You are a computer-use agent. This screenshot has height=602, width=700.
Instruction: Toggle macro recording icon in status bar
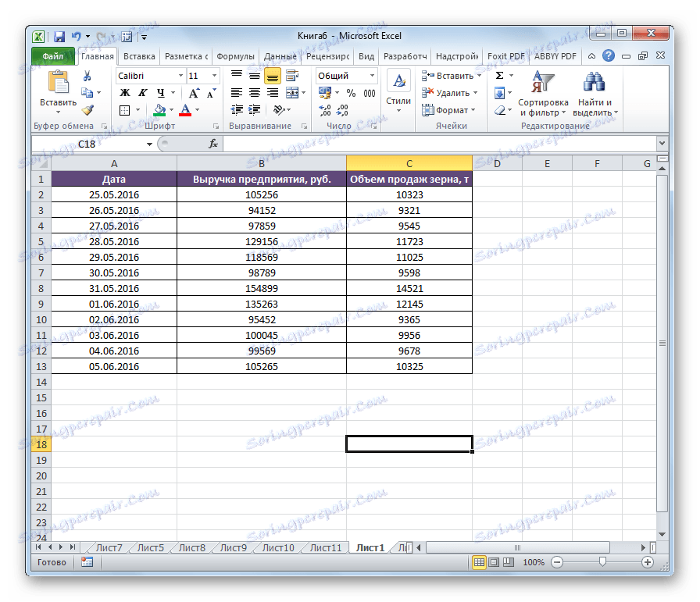tap(87, 562)
